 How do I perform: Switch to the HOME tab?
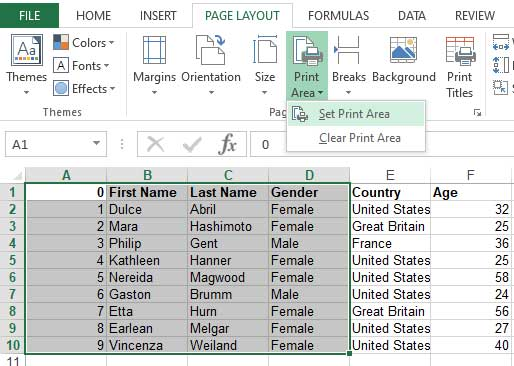[x=93, y=15]
